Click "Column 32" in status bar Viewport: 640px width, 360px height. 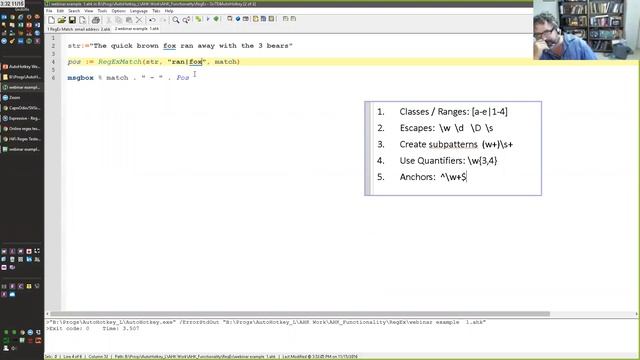pos(98,357)
